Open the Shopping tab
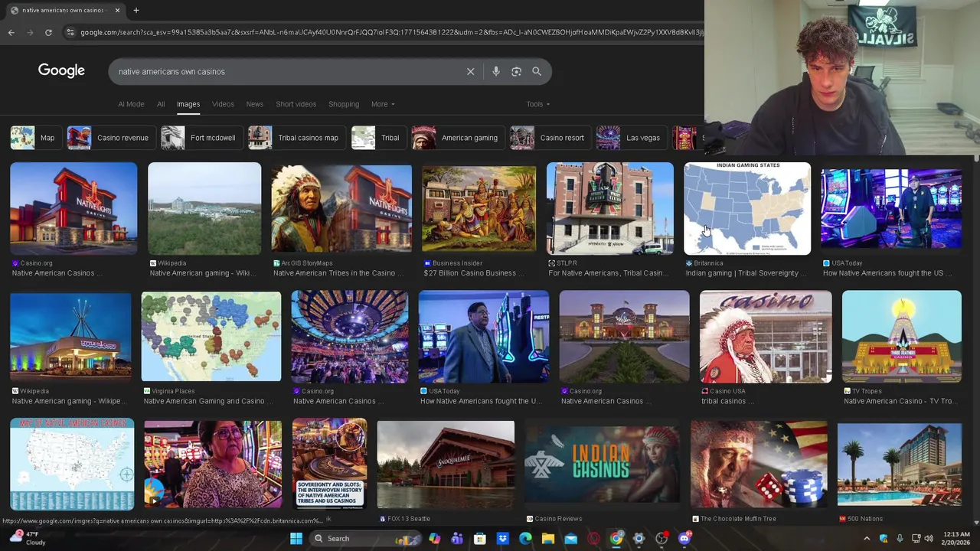The image size is (980, 551). [x=344, y=104]
